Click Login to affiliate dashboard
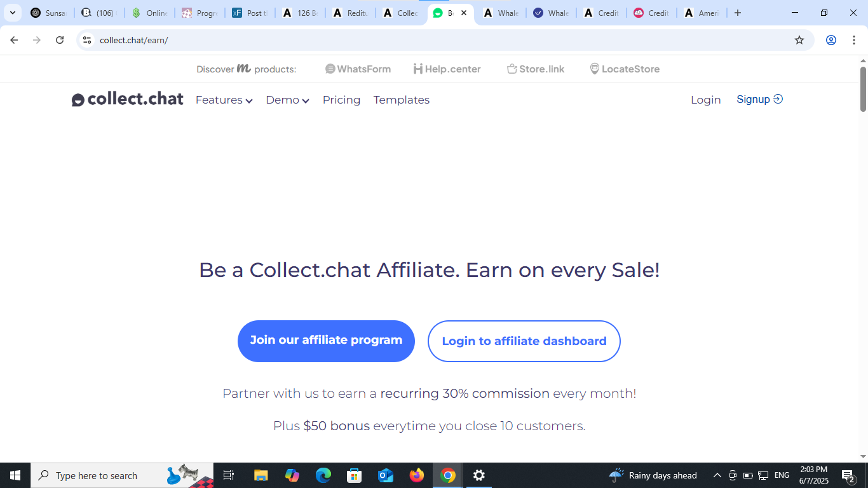The height and width of the screenshot is (488, 868). coord(524,341)
